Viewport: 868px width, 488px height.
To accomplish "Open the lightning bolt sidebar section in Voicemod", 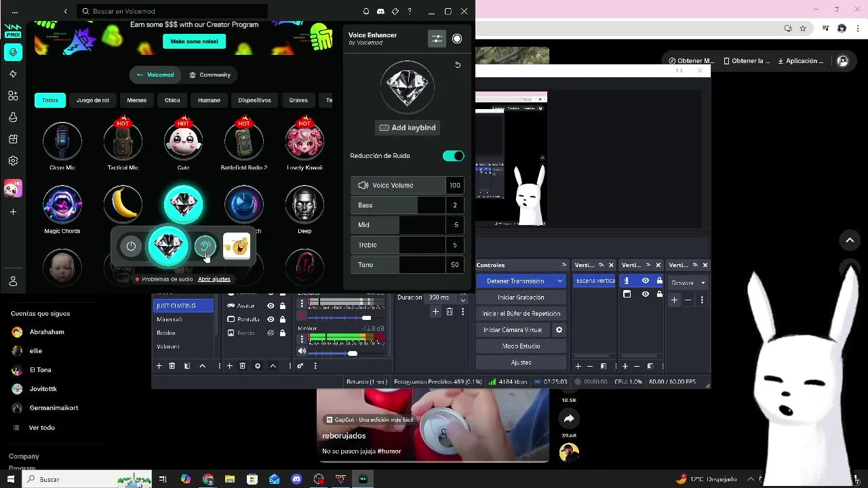I will [14, 74].
